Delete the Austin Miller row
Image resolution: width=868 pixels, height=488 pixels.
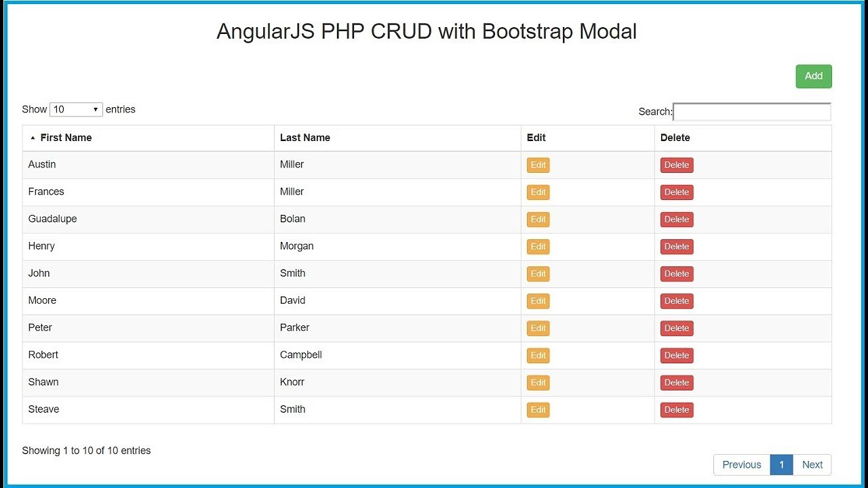click(677, 165)
